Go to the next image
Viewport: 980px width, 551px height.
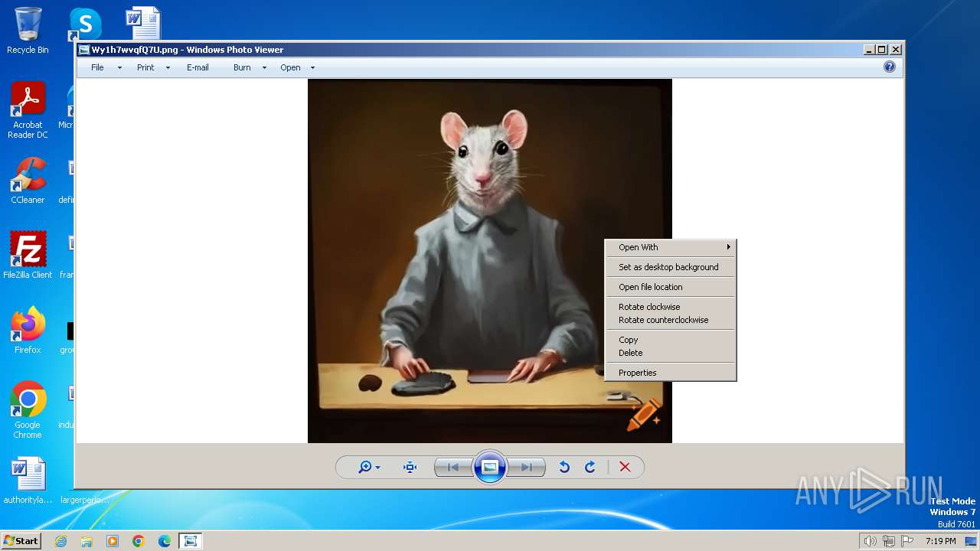pos(527,467)
